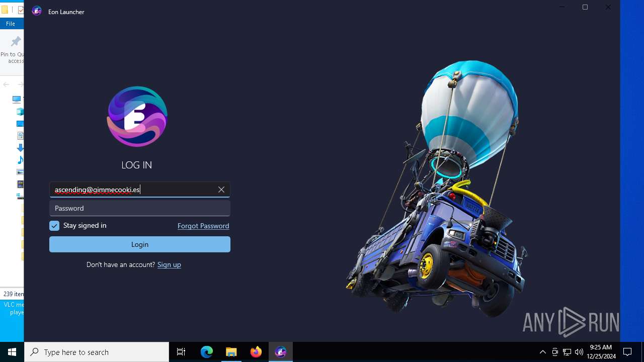Launch Firefox from the taskbar
Image resolution: width=644 pixels, height=362 pixels.
(256, 352)
